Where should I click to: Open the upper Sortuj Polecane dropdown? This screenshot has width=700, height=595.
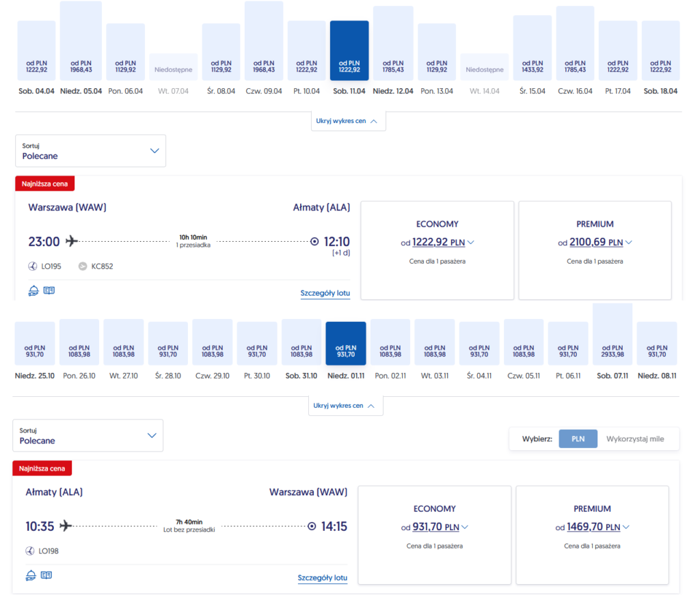(90, 151)
